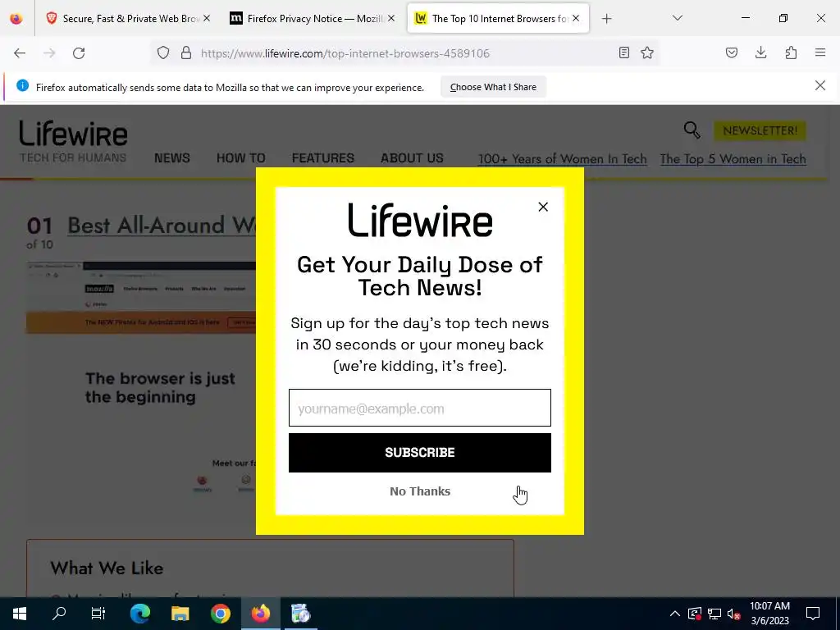Go back with the browser back arrow
The height and width of the screenshot is (630, 840).
tap(20, 53)
